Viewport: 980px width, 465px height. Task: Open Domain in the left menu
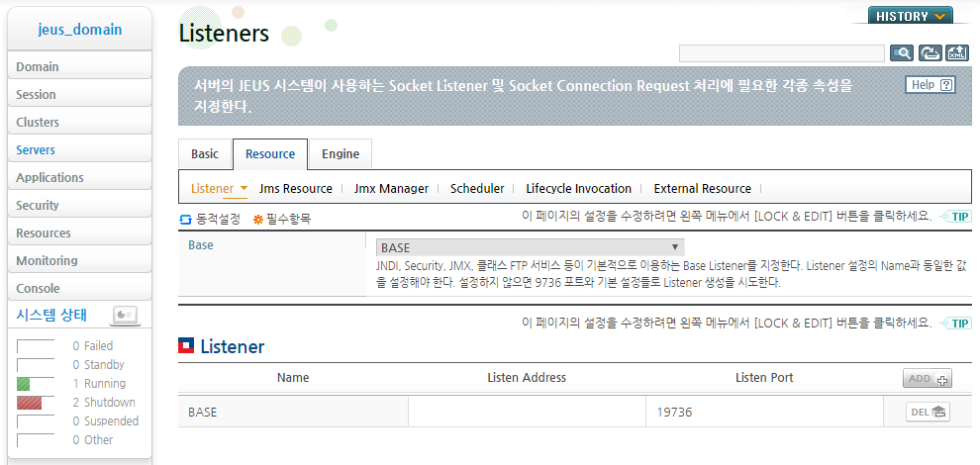click(79, 67)
